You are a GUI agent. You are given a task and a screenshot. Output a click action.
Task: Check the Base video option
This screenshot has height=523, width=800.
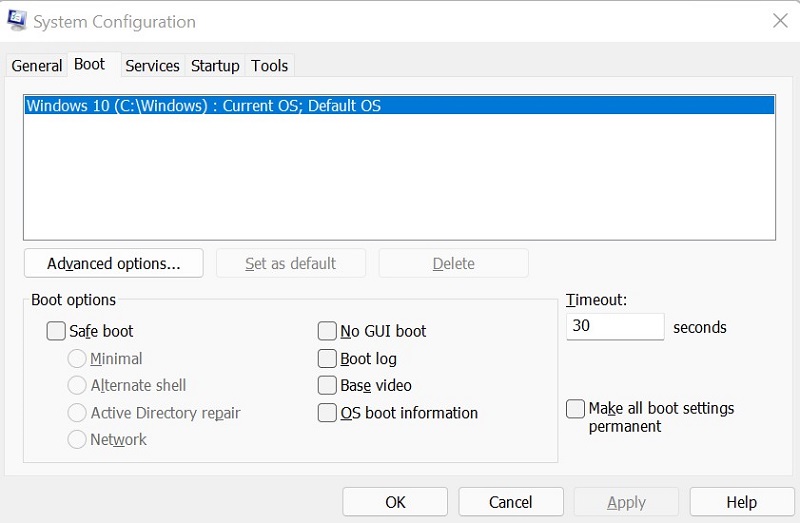[x=327, y=385]
